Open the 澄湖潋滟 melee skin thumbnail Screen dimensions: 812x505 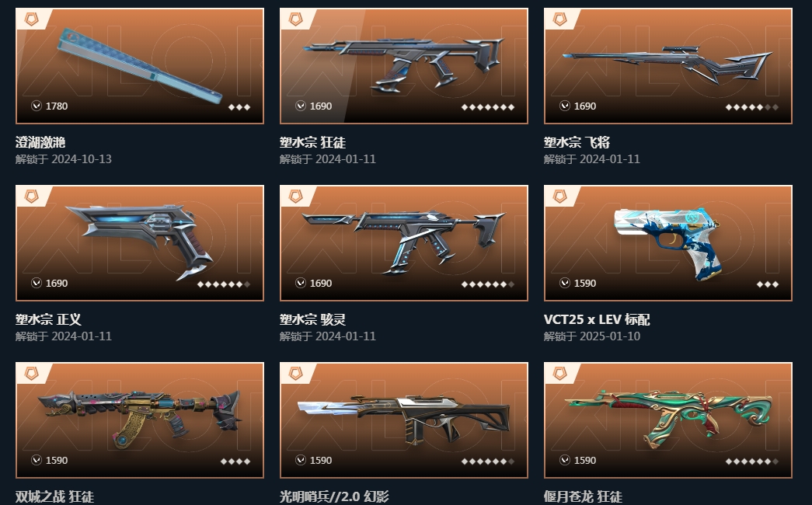[140, 66]
